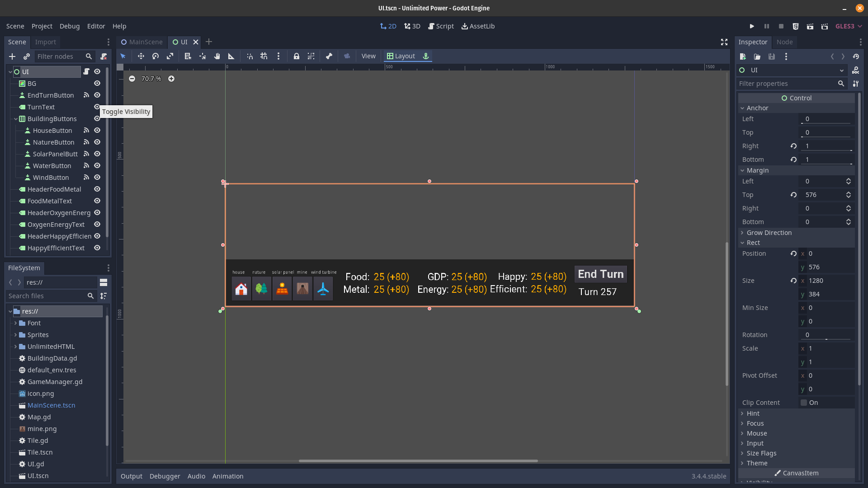868x488 pixels.
Task: Click the History icon in the Inspector
Action: tap(857, 56)
